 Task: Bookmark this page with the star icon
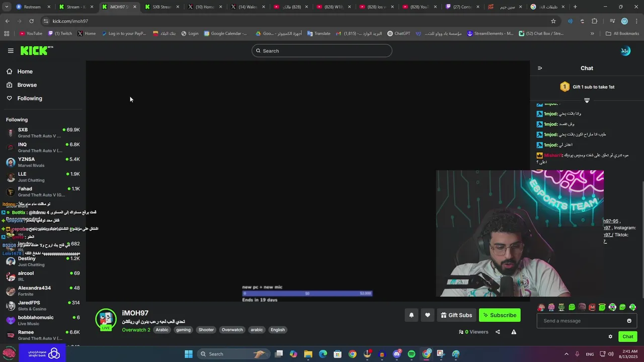coord(553,21)
